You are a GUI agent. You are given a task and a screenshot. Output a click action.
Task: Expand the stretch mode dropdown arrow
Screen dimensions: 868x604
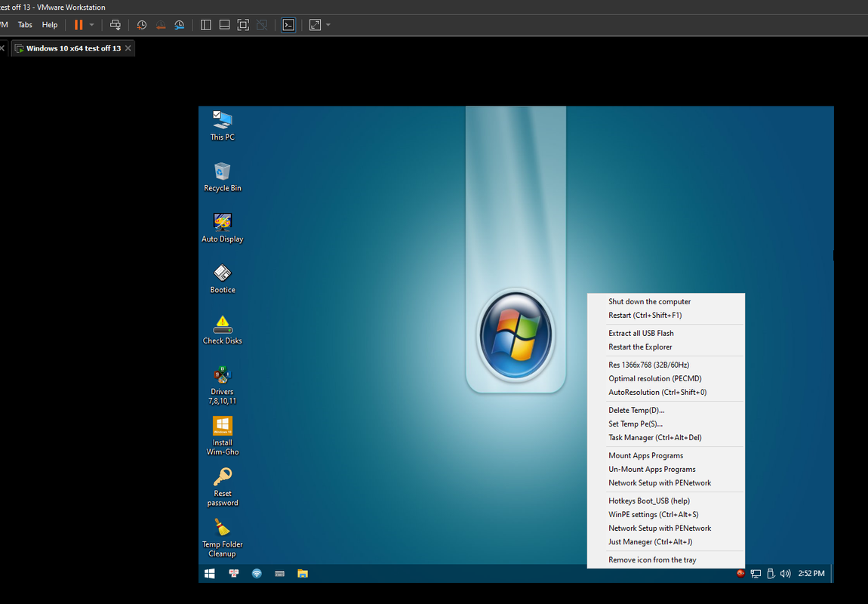coord(328,25)
